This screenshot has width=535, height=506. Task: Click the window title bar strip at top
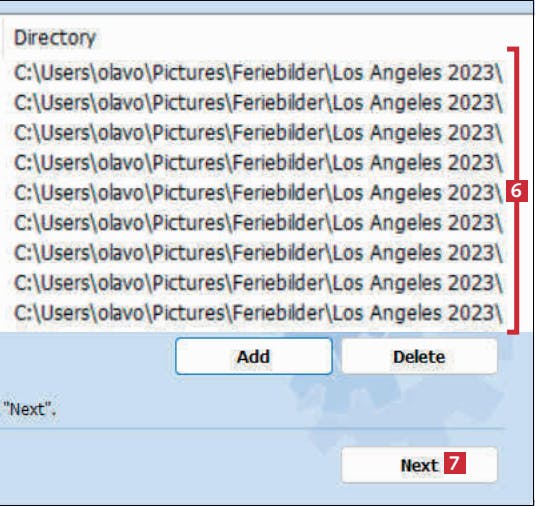(x=268, y=7)
